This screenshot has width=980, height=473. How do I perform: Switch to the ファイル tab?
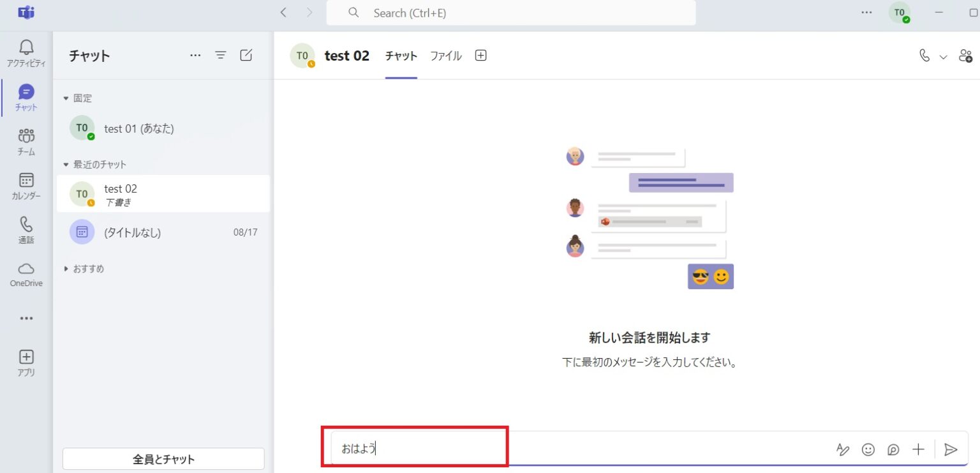coord(445,56)
